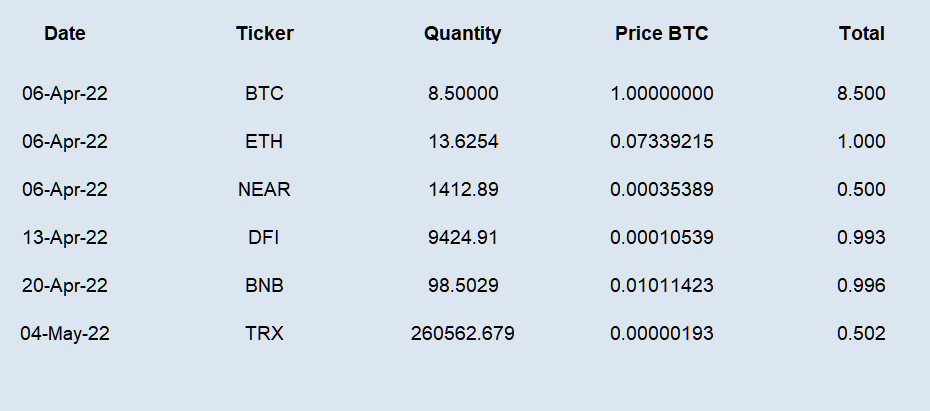Select the BTC ticker cell

(x=265, y=93)
